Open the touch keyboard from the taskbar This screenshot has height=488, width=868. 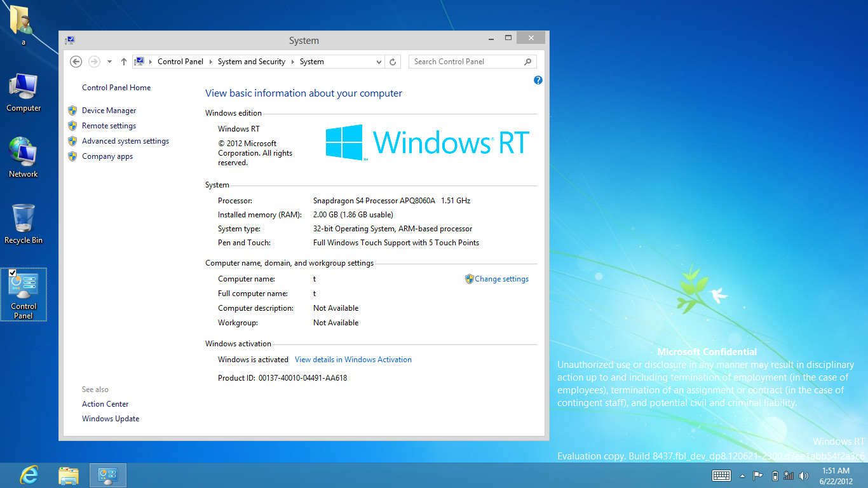[x=721, y=476]
